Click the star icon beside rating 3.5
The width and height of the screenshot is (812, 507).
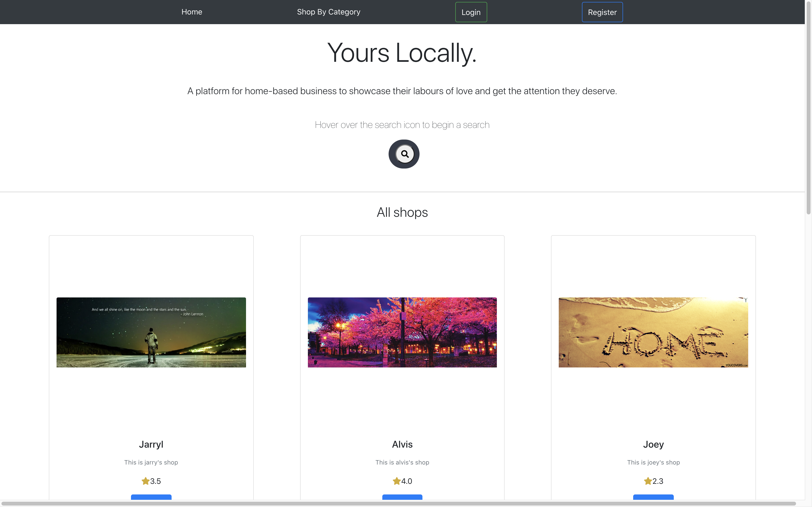pyautogui.click(x=145, y=481)
